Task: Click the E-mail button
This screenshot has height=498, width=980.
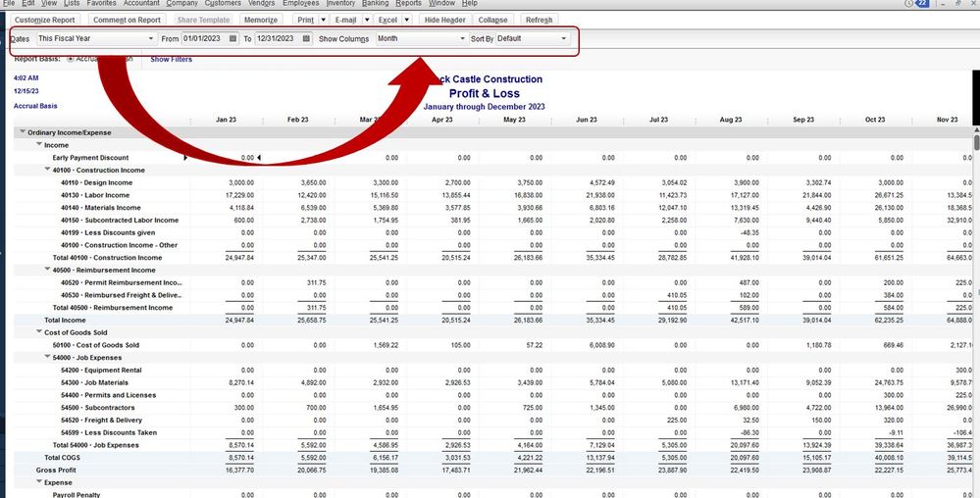Action: [345, 20]
